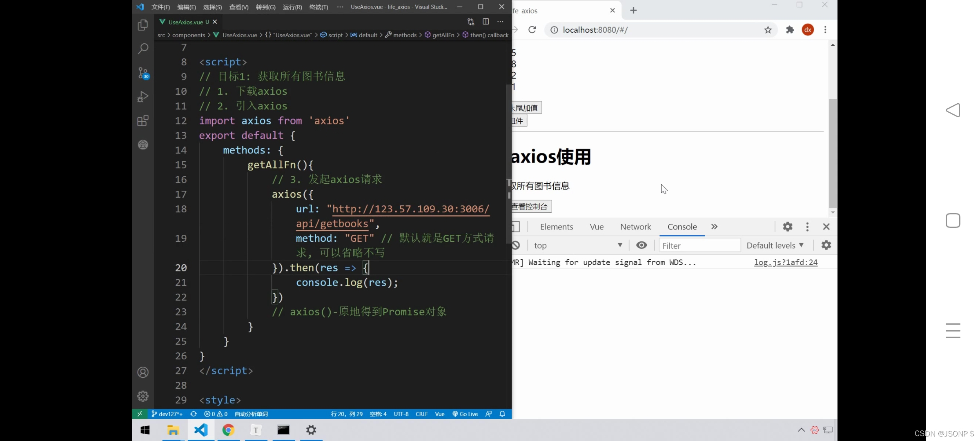
Task: Click the getAllFn breadcrumb segment
Action: (439, 35)
